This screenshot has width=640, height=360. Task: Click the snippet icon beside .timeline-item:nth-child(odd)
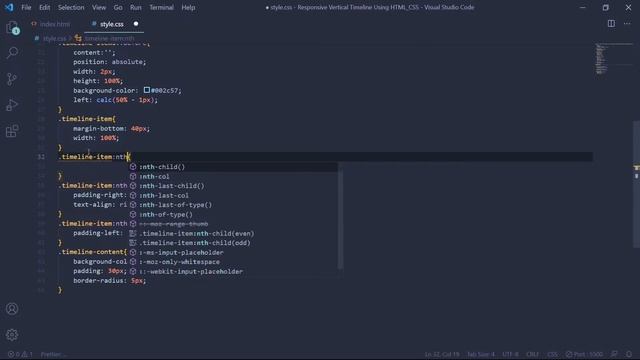point(133,242)
